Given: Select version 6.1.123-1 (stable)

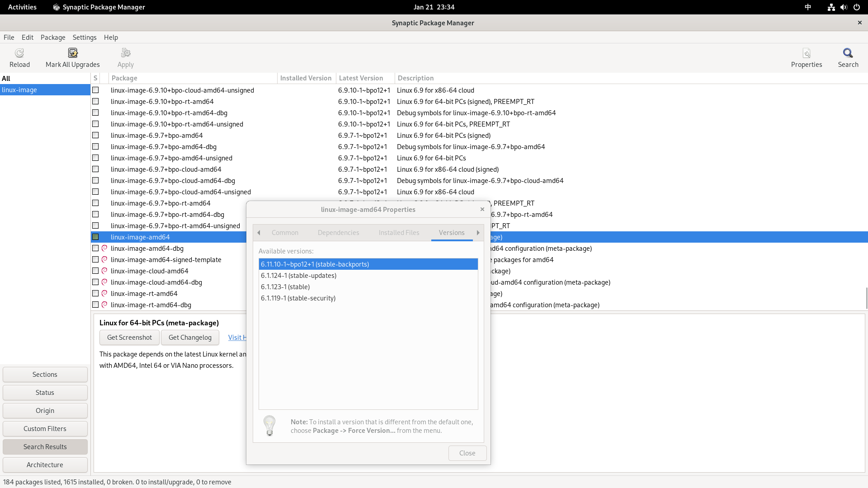Looking at the screenshot, I should click(368, 286).
